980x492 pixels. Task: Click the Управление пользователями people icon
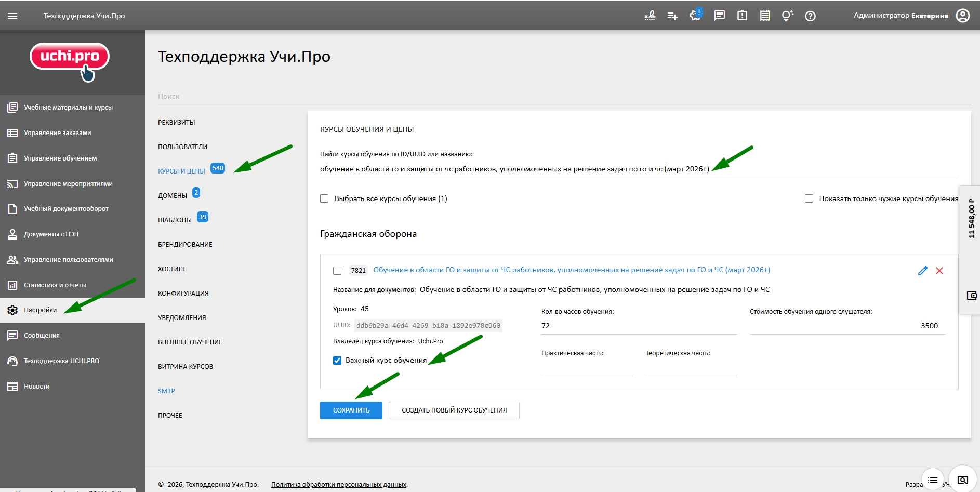(12, 260)
